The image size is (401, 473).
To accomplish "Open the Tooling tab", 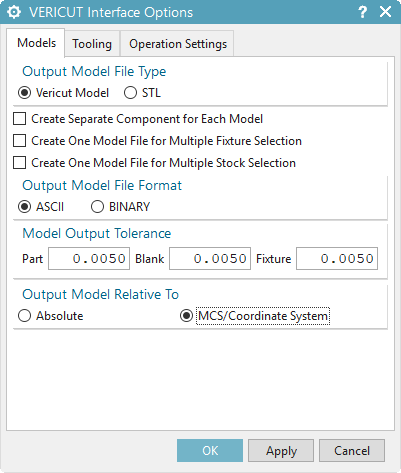I will pos(92,44).
